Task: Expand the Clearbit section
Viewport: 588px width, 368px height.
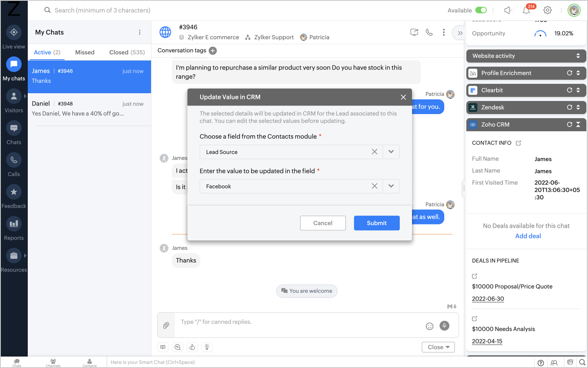Action: point(578,90)
